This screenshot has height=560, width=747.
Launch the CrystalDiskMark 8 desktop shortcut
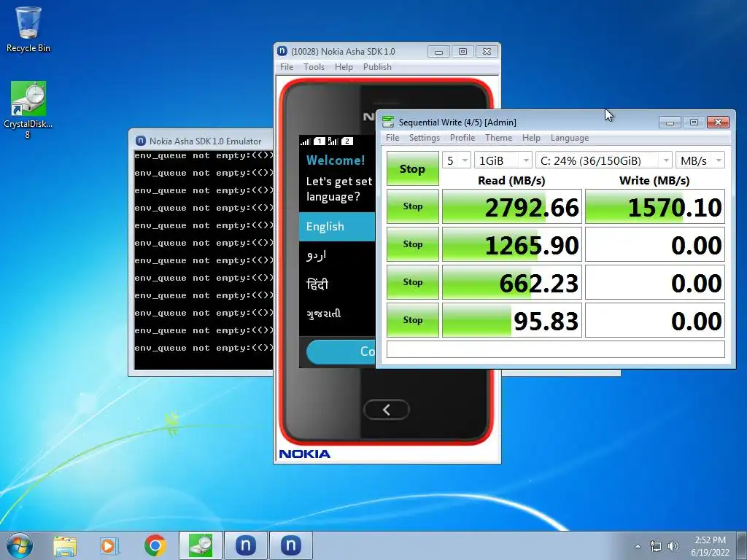click(x=28, y=109)
